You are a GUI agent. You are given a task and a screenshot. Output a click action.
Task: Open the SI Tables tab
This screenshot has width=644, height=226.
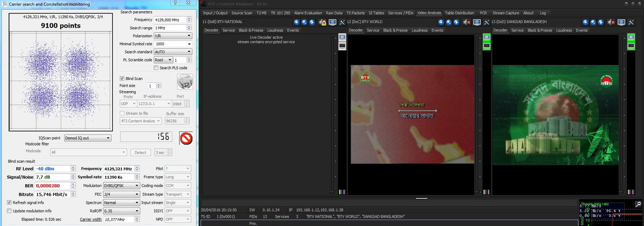pyautogui.click(x=377, y=13)
